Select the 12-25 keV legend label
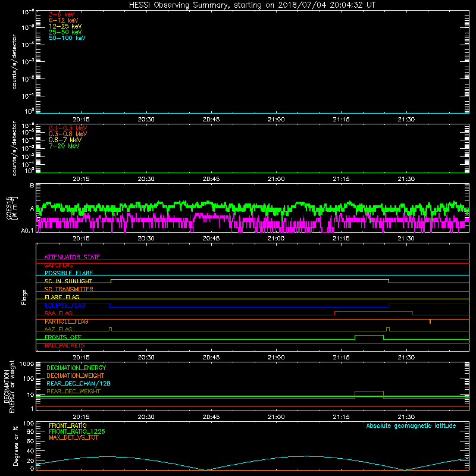 point(65,26)
